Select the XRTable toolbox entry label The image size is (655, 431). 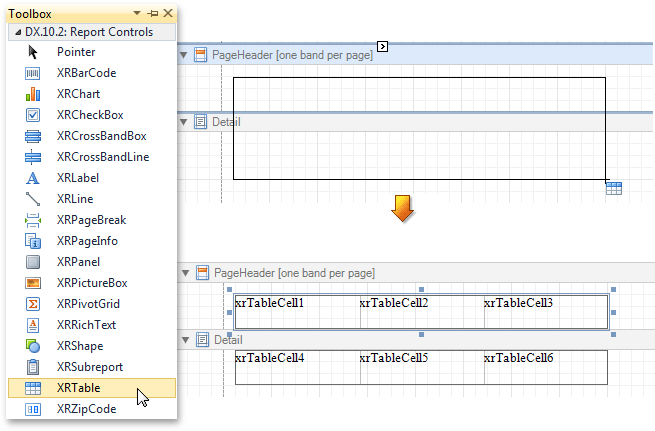coord(79,388)
